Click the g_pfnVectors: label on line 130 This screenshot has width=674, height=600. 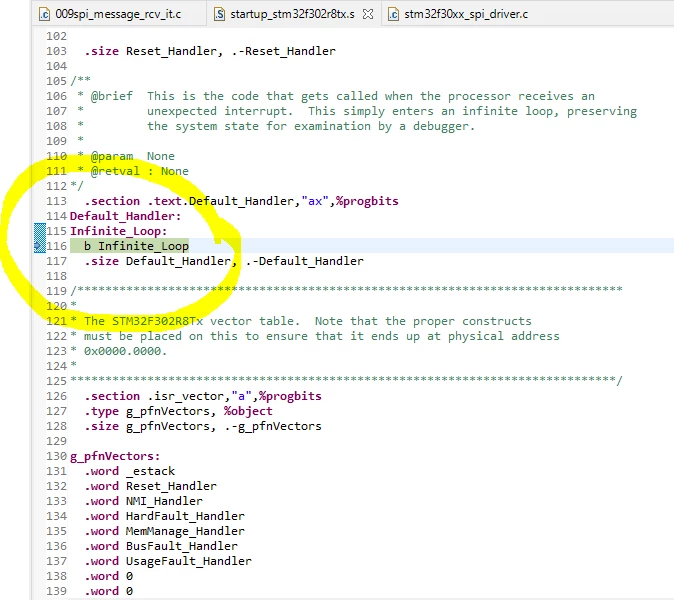[x=115, y=456]
